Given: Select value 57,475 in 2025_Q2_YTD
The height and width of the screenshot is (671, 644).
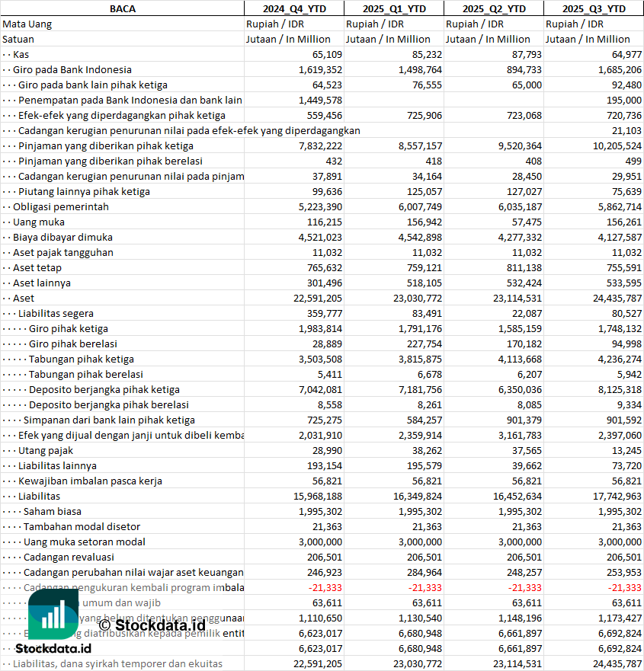Looking at the screenshot, I should click(527, 222).
